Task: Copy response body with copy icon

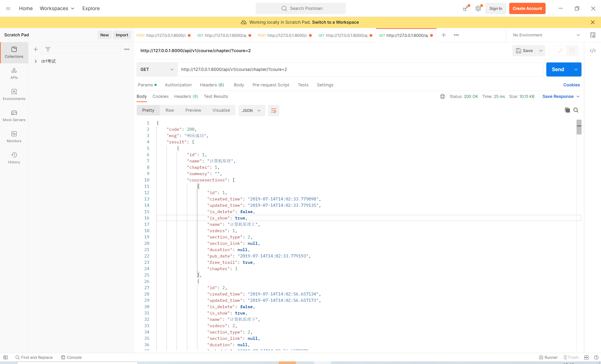Action: [x=567, y=110]
